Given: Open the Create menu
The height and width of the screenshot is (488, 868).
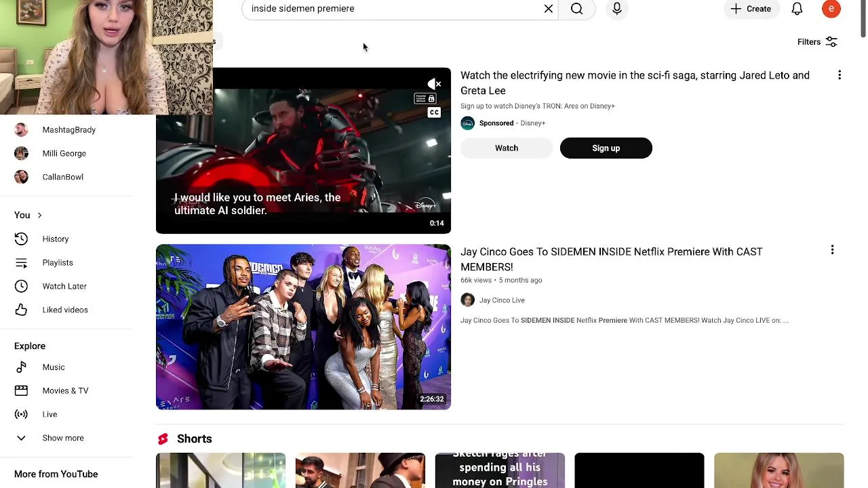Looking at the screenshot, I should point(751,9).
